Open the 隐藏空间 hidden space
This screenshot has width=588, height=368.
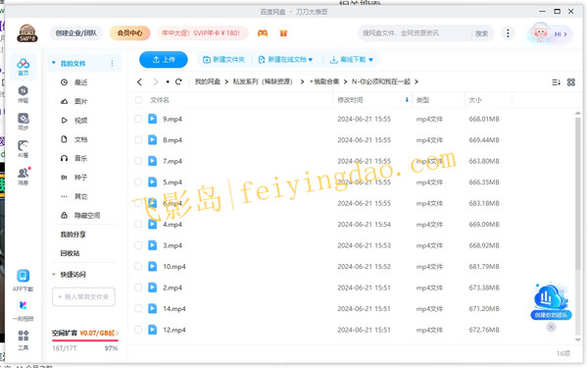(80, 216)
